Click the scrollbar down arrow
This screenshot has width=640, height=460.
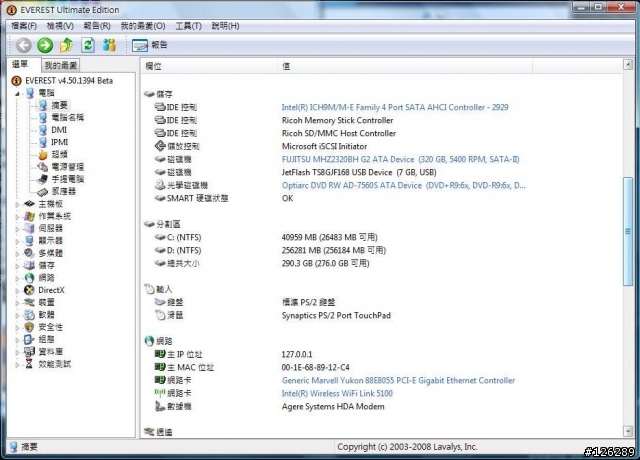(628, 431)
